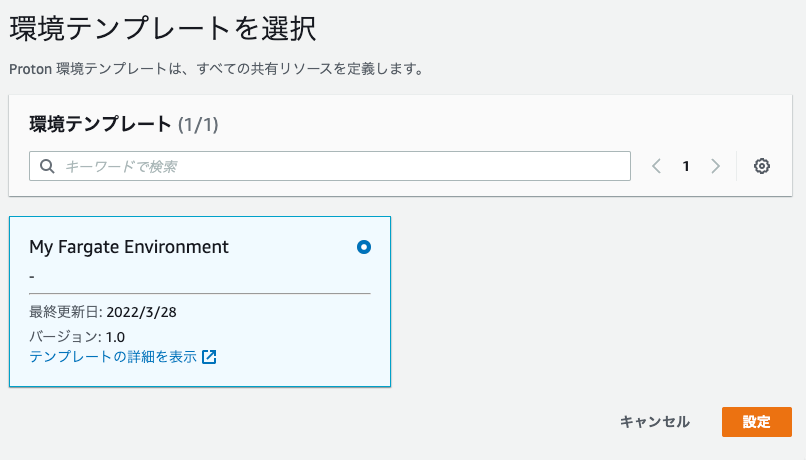Select the My Fargate Environment radio button
The image size is (806, 460).
tap(363, 247)
